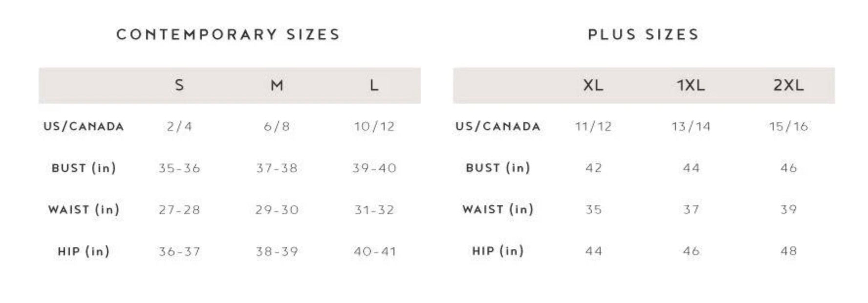Screen dimensions: 868x303
Task: Click the BUST (in) label in plus table
Action: pos(498,168)
